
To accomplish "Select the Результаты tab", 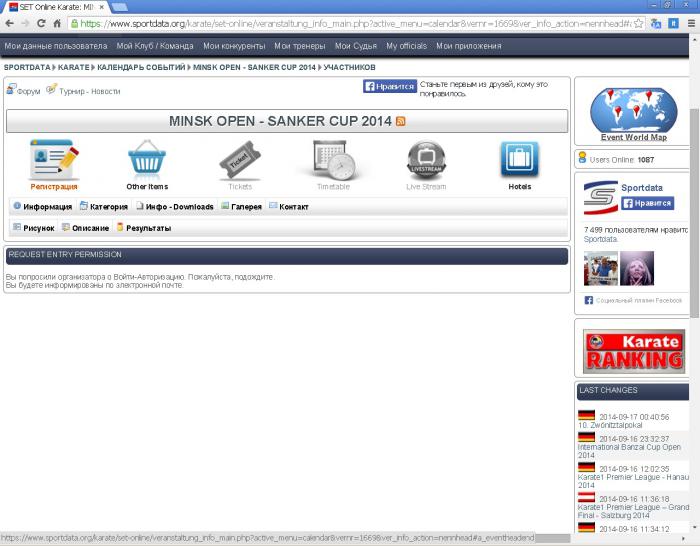I will [x=144, y=228].
